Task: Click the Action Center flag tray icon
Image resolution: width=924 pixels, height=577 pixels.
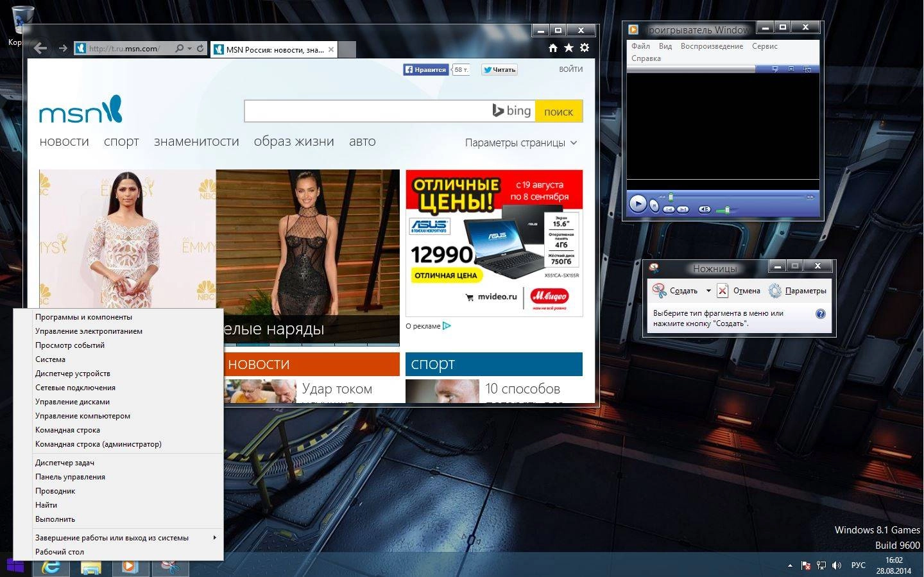Action: tap(806, 565)
